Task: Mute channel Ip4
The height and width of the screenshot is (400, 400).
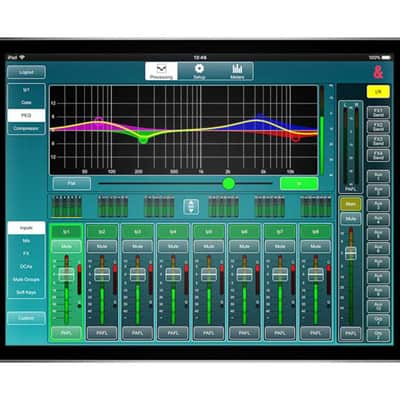Action: tap(173, 246)
